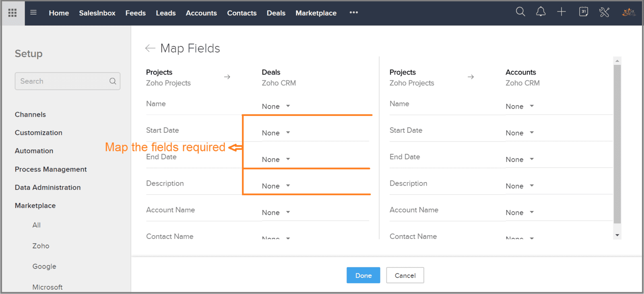Open Deals Start Date mapping dropdown
The image size is (644, 294).
[x=276, y=133]
